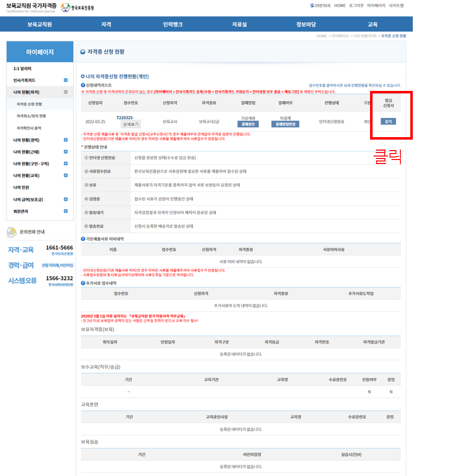Click the 로그아웃 link at top
Image resolution: width=456 pixels, height=476 pixels.
coord(356,5)
